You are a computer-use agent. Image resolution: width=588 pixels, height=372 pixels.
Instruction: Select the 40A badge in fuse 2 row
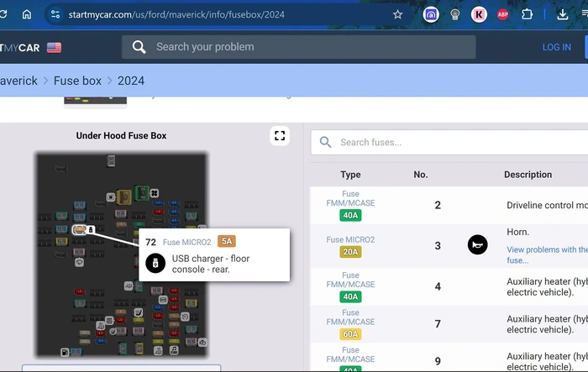(x=350, y=215)
